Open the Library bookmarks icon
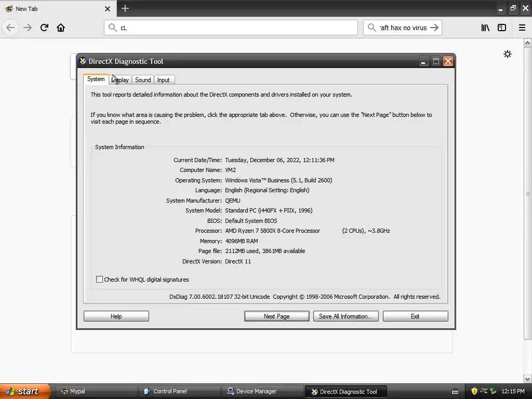This screenshot has height=399, width=532. click(x=485, y=28)
